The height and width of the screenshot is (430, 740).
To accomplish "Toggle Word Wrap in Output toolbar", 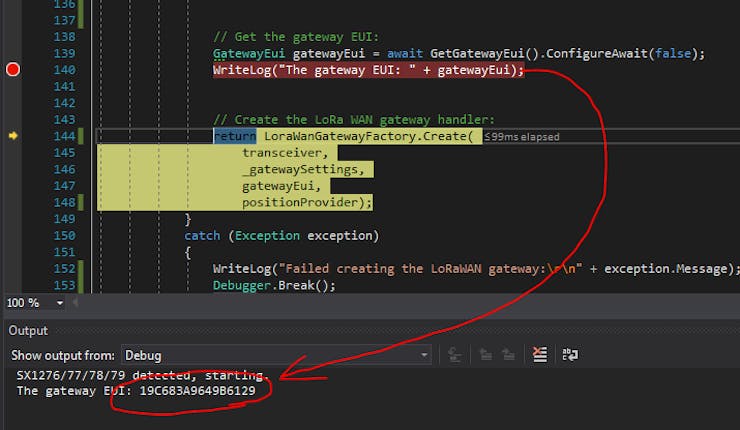I will click(x=570, y=355).
